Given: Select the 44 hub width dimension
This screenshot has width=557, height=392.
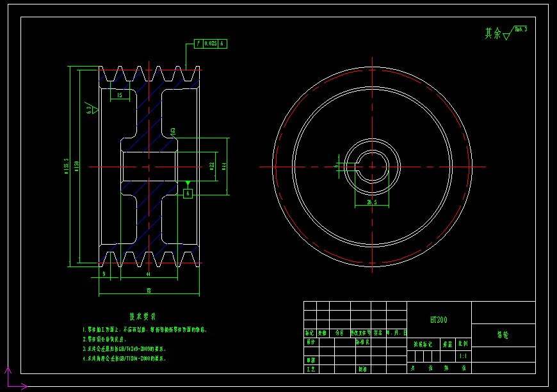Looking at the screenshot, I should [x=149, y=274].
